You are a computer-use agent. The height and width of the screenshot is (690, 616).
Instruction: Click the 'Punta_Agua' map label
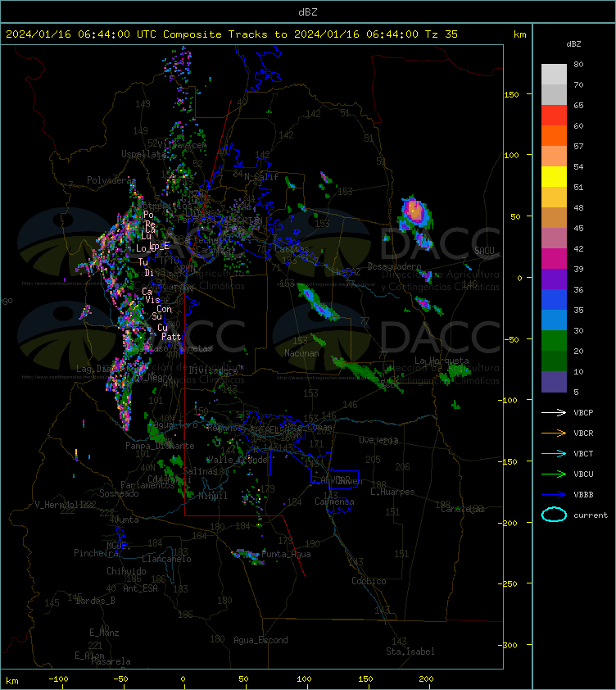(286, 554)
